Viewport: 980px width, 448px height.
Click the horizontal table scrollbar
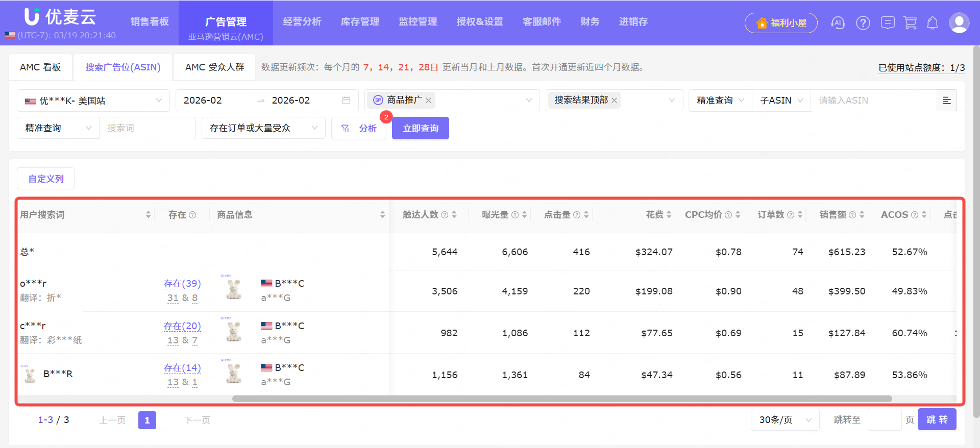pos(561,399)
